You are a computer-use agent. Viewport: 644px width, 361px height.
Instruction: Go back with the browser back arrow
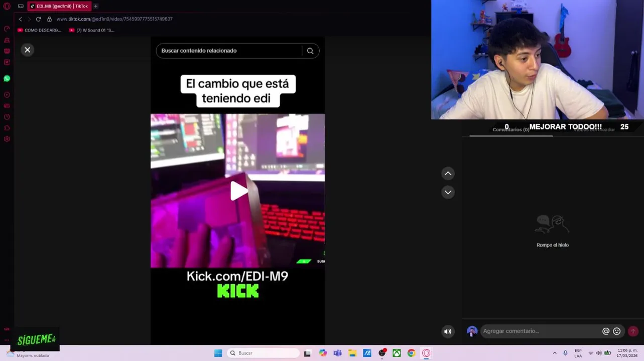tap(21, 19)
